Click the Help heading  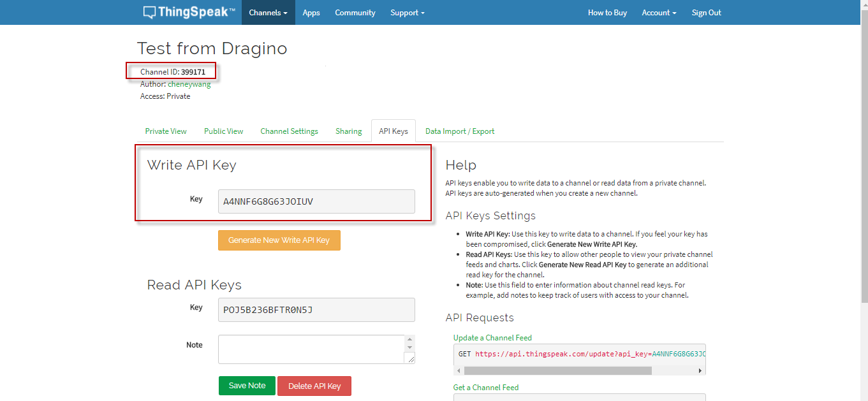pos(461,165)
